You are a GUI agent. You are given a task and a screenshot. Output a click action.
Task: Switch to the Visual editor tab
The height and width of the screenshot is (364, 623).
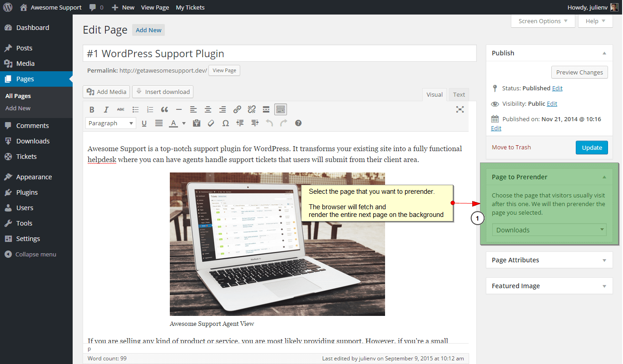point(435,94)
